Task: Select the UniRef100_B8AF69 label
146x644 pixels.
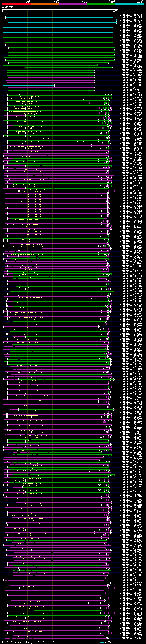Action: (x=131, y=55)
